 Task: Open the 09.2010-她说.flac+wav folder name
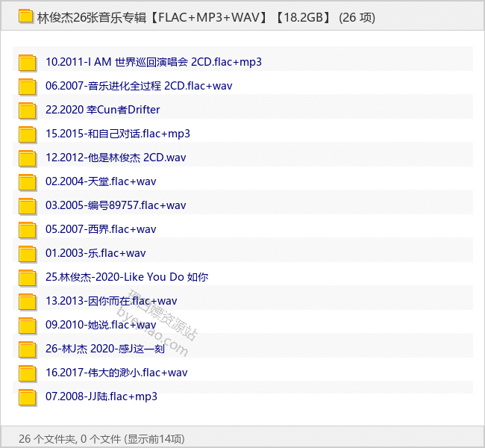pyautogui.click(x=101, y=325)
